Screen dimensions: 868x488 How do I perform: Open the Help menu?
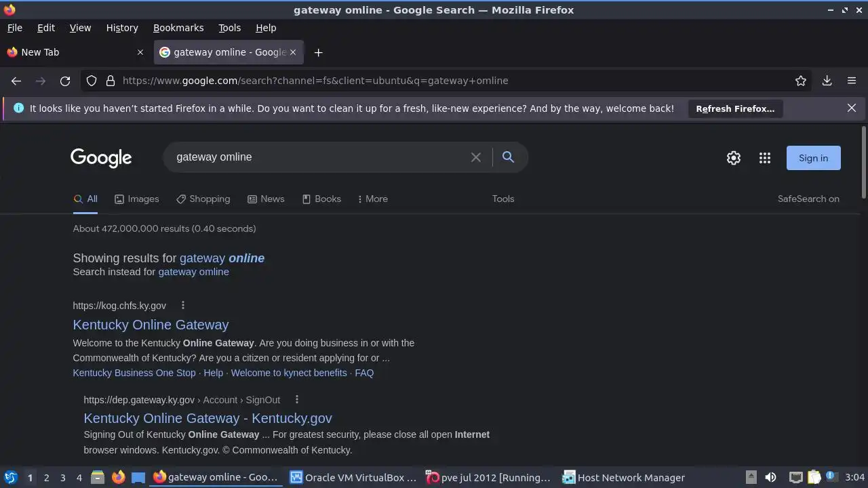click(x=266, y=28)
